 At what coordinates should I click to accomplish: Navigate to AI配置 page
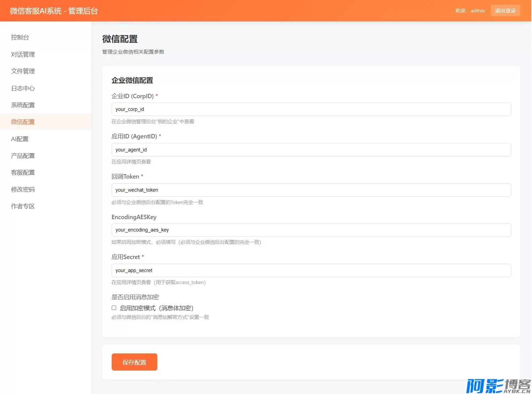(20, 139)
